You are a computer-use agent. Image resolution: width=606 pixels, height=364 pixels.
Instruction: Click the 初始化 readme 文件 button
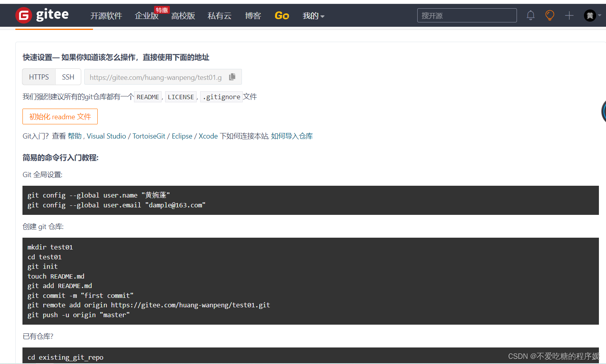tap(60, 116)
